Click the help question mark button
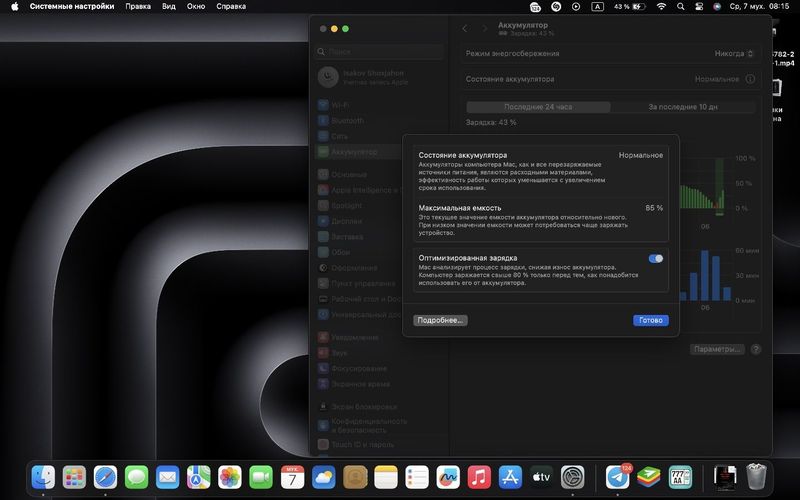This screenshot has width=800, height=500. click(x=756, y=349)
